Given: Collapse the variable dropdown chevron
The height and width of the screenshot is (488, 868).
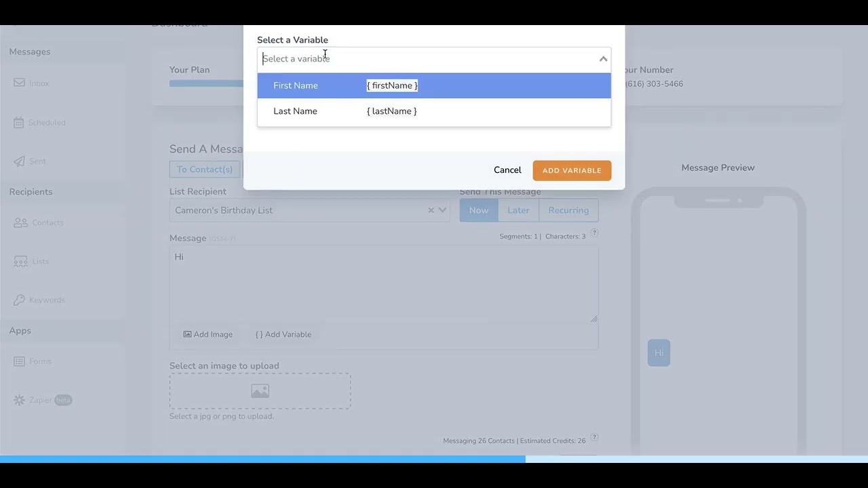Looking at the screenshot, I should (603, 59).
